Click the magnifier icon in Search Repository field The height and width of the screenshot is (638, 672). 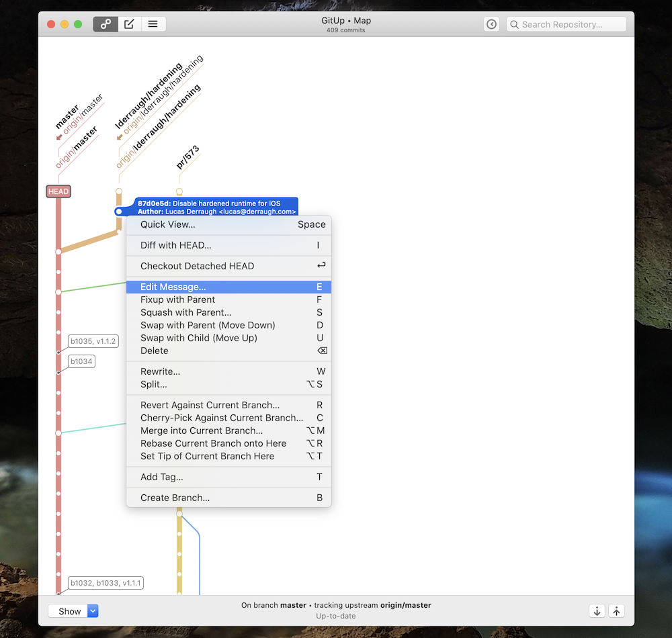click(514, 24)
